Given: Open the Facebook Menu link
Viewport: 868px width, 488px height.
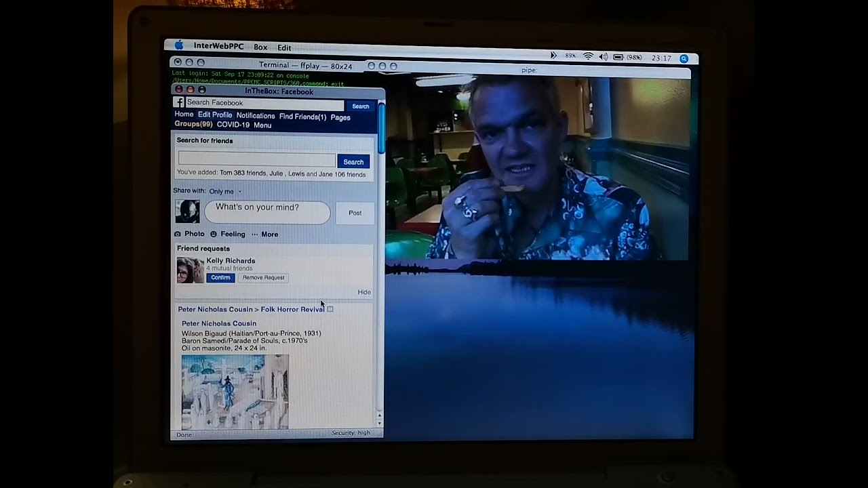Looking at the screenshot, I should (262, 125).
